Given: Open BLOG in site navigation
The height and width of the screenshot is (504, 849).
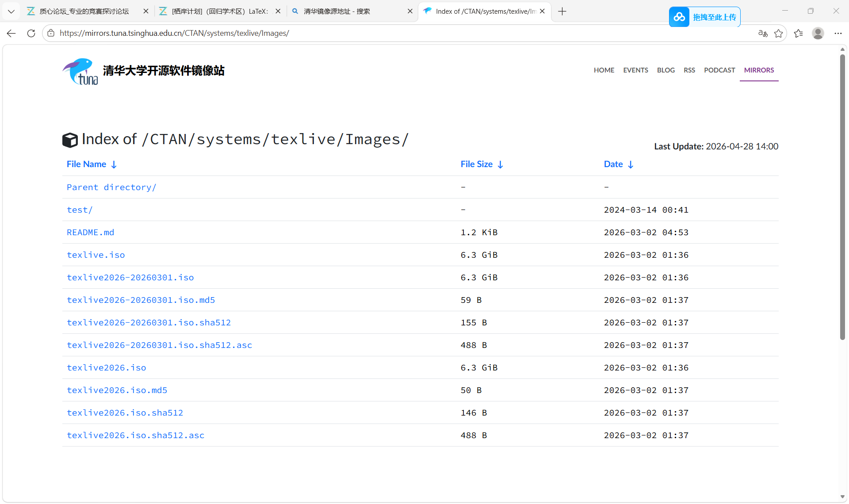Looking at the screenshot, I should [666, 70].
